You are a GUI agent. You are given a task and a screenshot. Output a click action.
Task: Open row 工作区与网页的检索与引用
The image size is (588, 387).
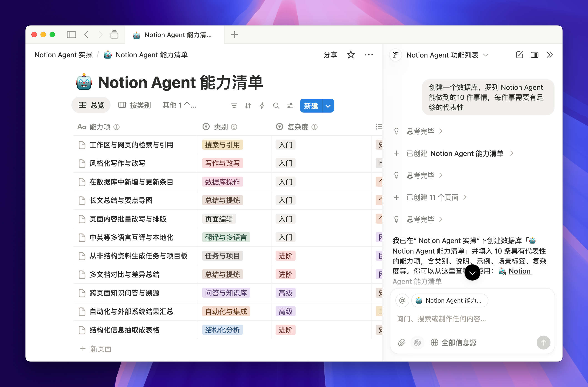click(131, 145)
